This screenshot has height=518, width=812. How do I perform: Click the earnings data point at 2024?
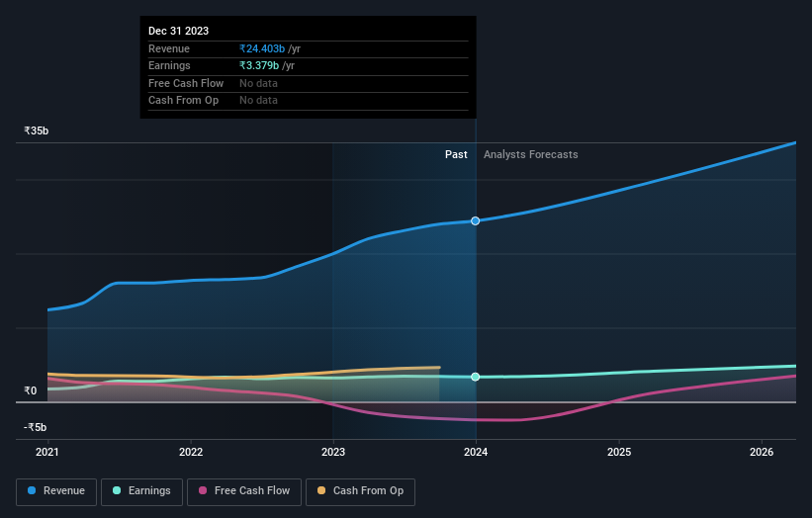tap(476, 377)
